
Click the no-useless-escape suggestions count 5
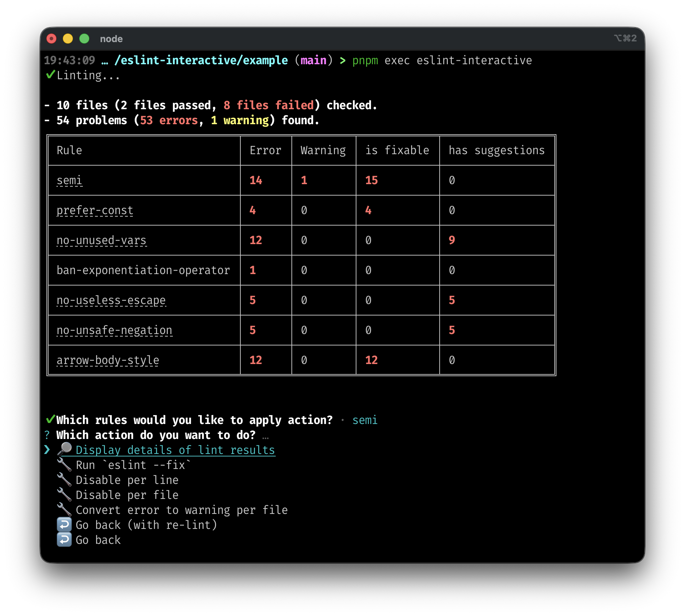coord(452,300)
